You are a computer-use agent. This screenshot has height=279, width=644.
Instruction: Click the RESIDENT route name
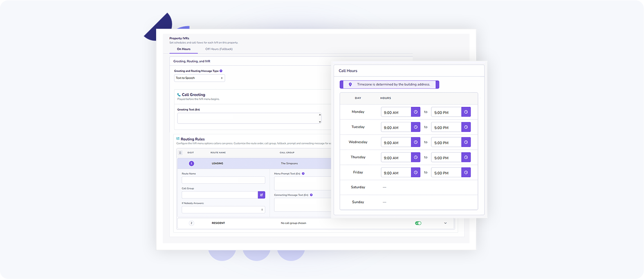click(218, 223)
